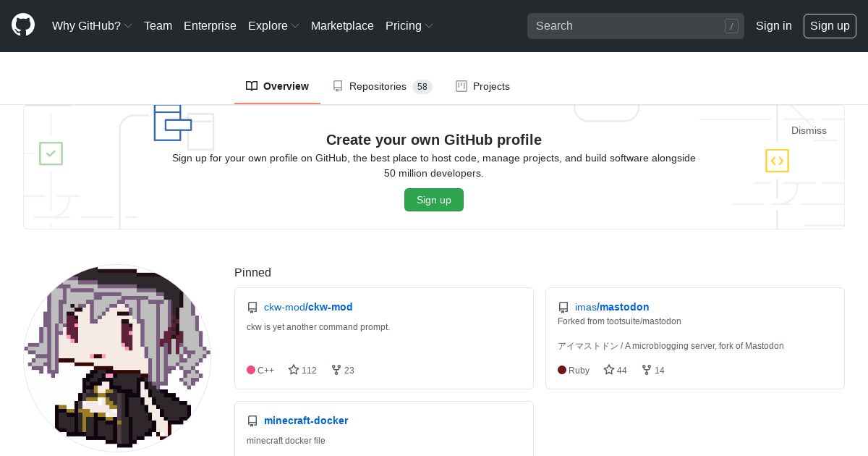Open the imas owner link
Screen dimensions: 868x456
(x=585, y=307)
